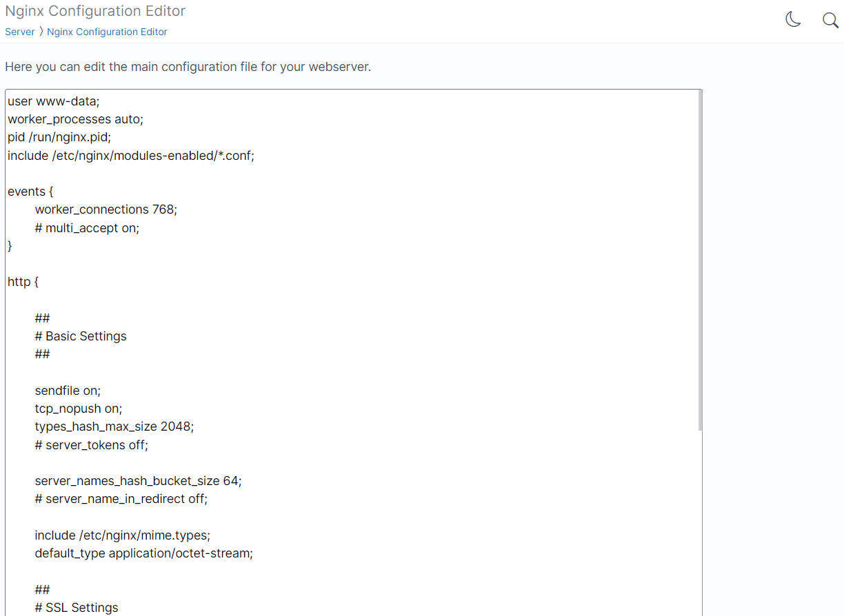Click the 'user www-data;' line
The height and width of the screenshot is (616, 844).
pos(54,101)
